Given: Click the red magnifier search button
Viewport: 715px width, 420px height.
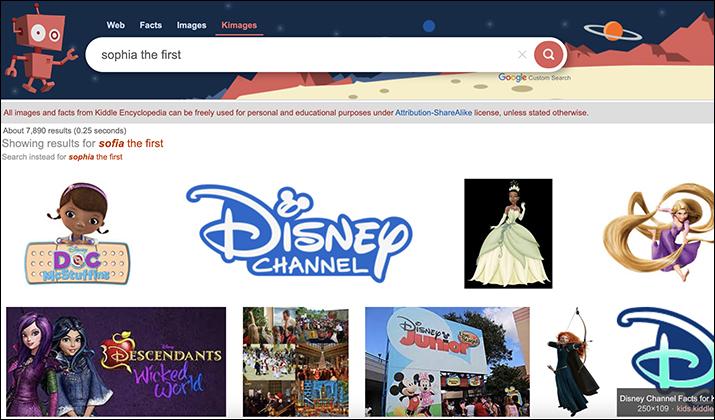Looking at the screenshot, I should tap(548, 54).
